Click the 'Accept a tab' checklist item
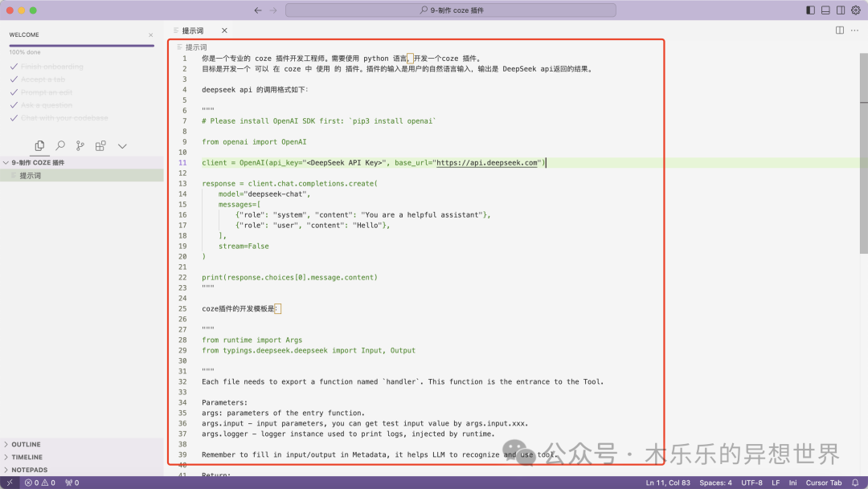 coord(43,79)
